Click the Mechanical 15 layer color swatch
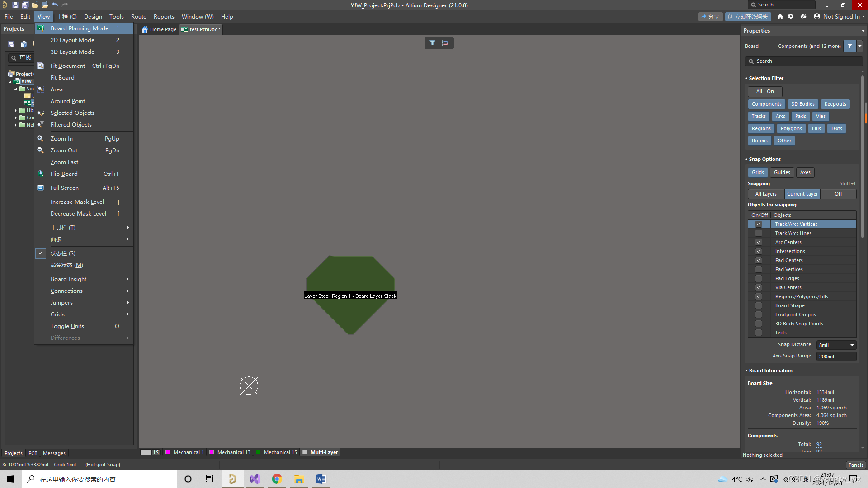 [x=258, y=452]
